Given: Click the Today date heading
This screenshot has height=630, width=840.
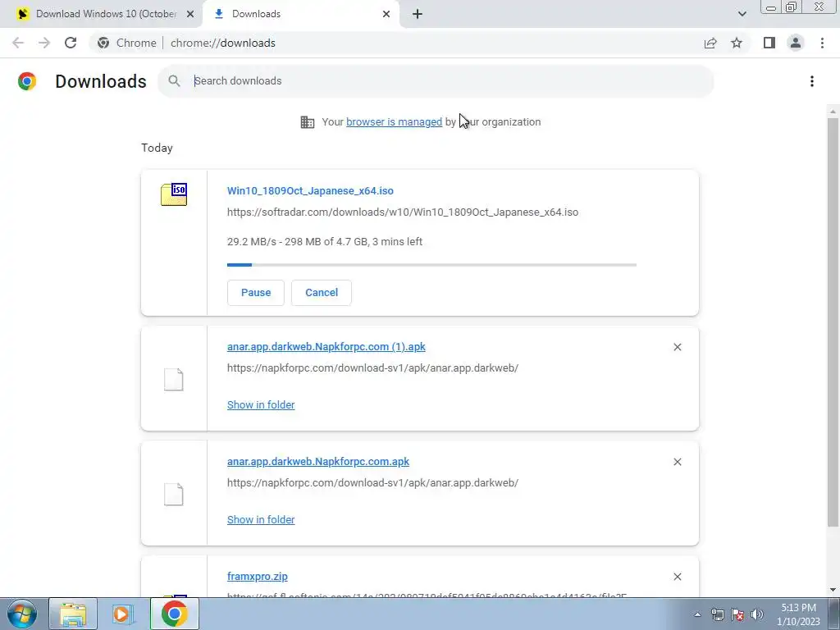Looking at the screenshot, I should pos(157,148).
